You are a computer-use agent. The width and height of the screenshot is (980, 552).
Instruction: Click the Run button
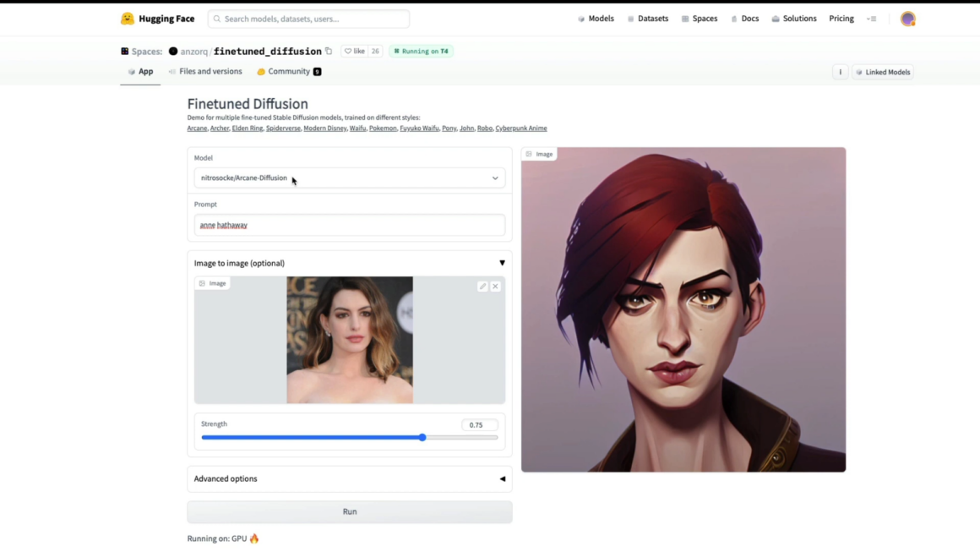point(350,511)
